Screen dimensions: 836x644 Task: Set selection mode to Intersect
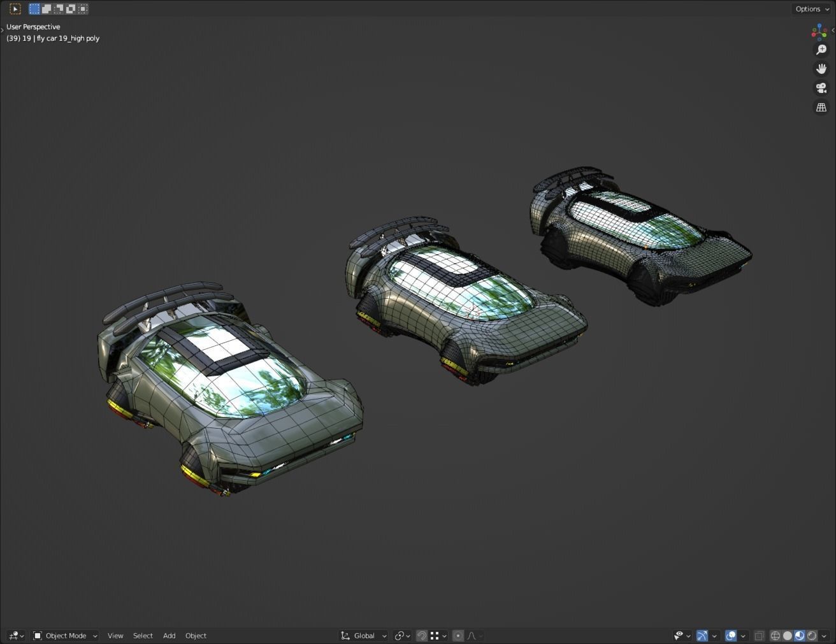[83, 9]
